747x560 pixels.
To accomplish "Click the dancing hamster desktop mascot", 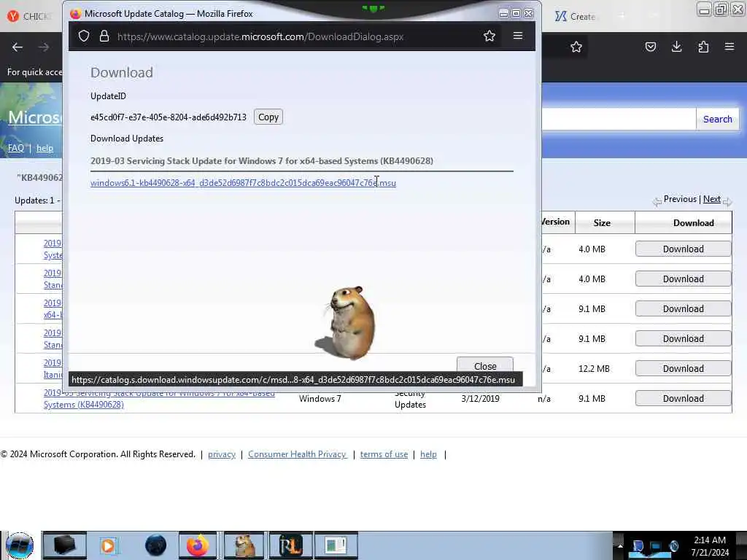I will point(347,322).
